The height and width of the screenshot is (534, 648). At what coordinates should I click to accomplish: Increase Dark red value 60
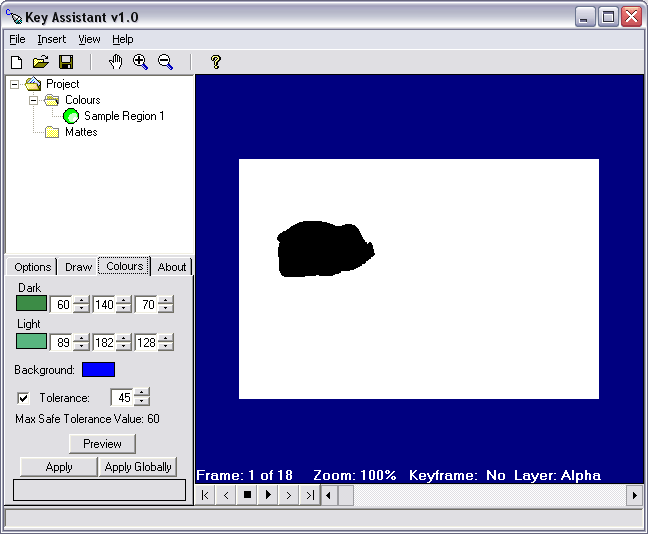tap(81, 300)
